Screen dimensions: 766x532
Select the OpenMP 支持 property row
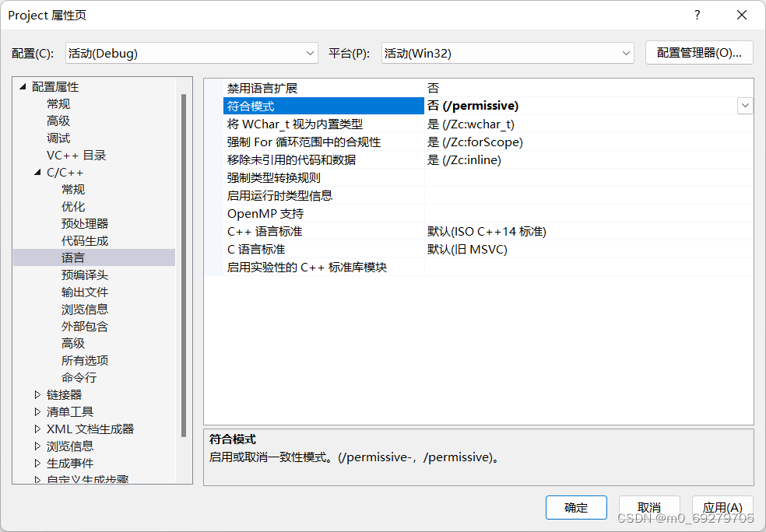(x=311, y=214)
